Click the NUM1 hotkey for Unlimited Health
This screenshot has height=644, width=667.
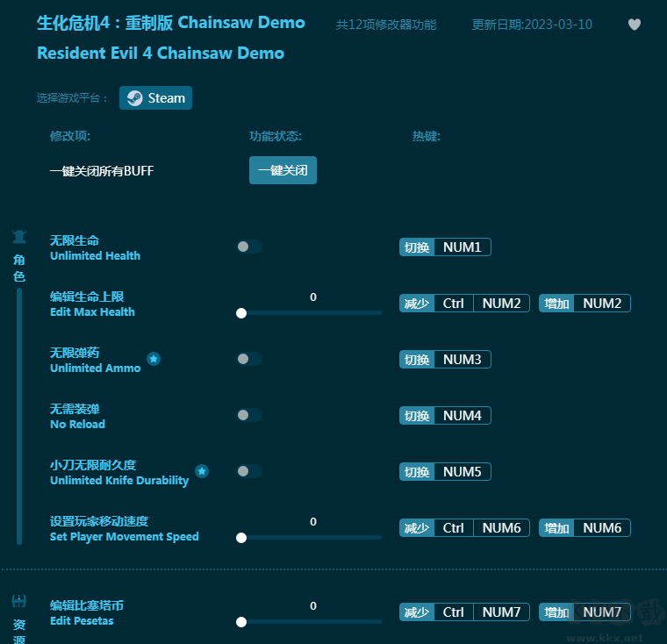pyautogui.click(x=463, y=247)
